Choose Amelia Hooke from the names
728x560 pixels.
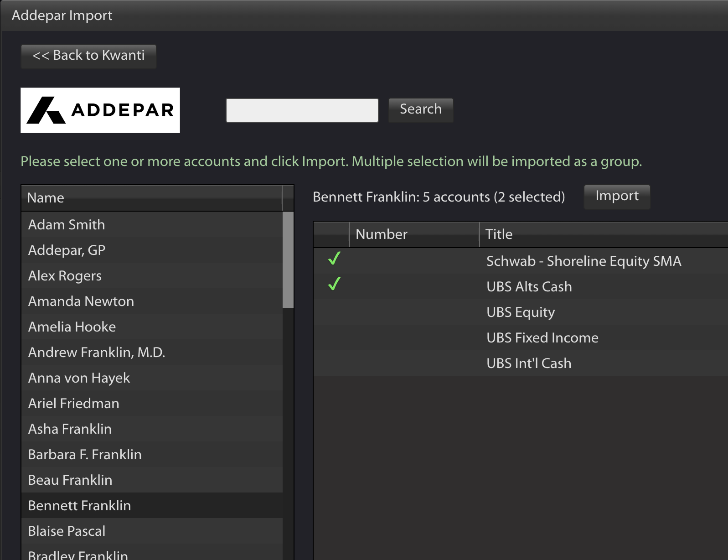[152, 327]
